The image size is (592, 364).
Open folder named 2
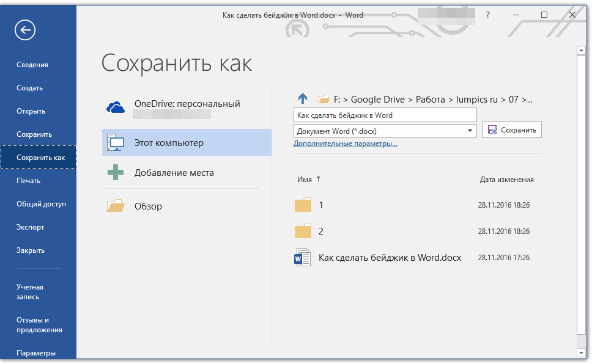(303, 231)
